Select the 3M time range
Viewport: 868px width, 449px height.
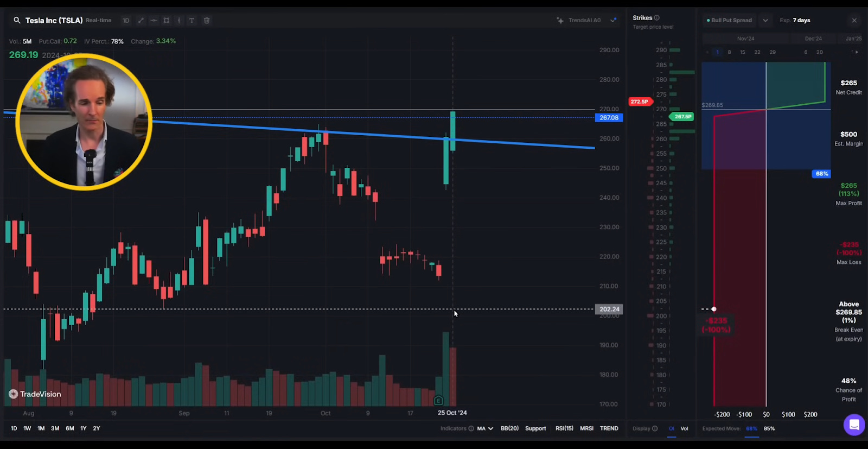(x=55, y=428)
